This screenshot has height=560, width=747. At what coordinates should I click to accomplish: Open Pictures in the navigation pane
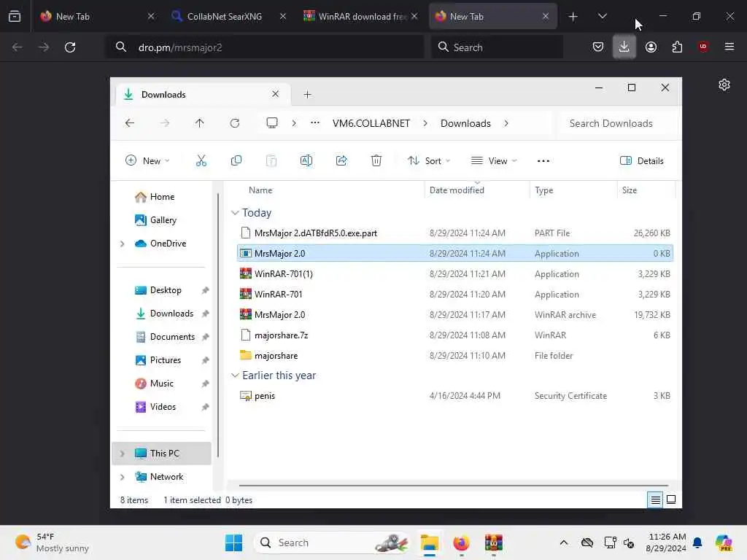pyautogui.click(x=164, y=360)
